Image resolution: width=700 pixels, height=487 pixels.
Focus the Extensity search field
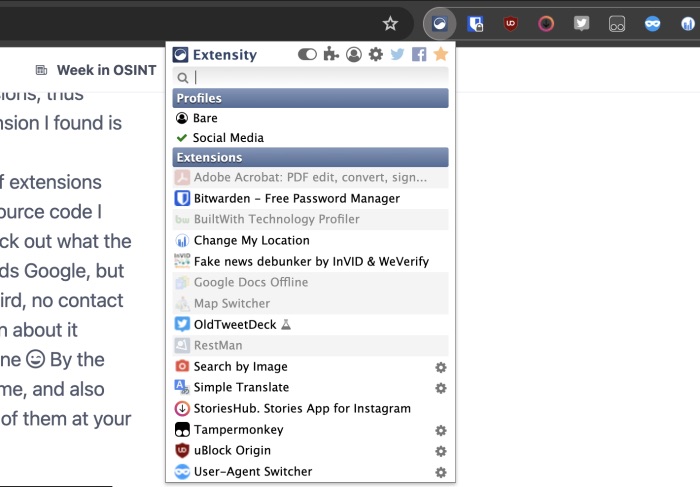tap(311, 78)
